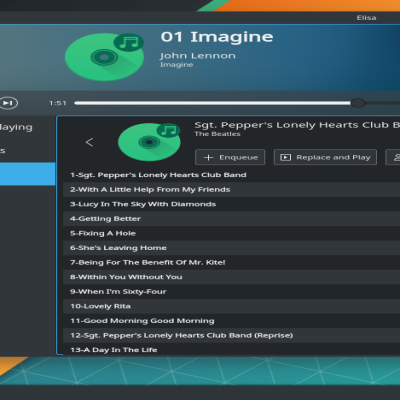Image resolution: width=400 pixels, height=400 pixels.
Task: Select track 5-Fixing A Hole
Action: point(231,233)
